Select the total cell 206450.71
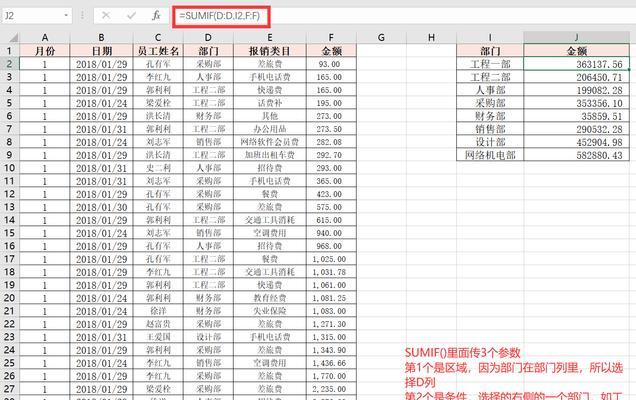The height and width of the screenshot is (400, 636). tap(576, 77)
